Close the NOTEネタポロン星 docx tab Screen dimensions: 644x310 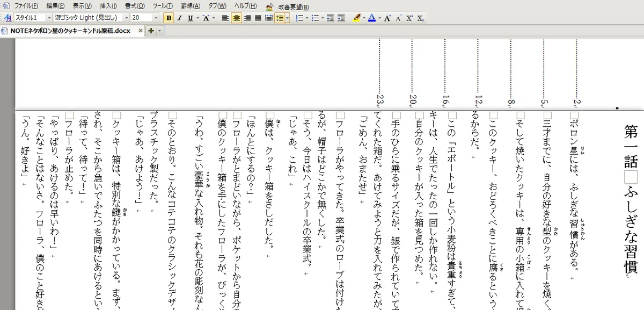click(141, 31)
